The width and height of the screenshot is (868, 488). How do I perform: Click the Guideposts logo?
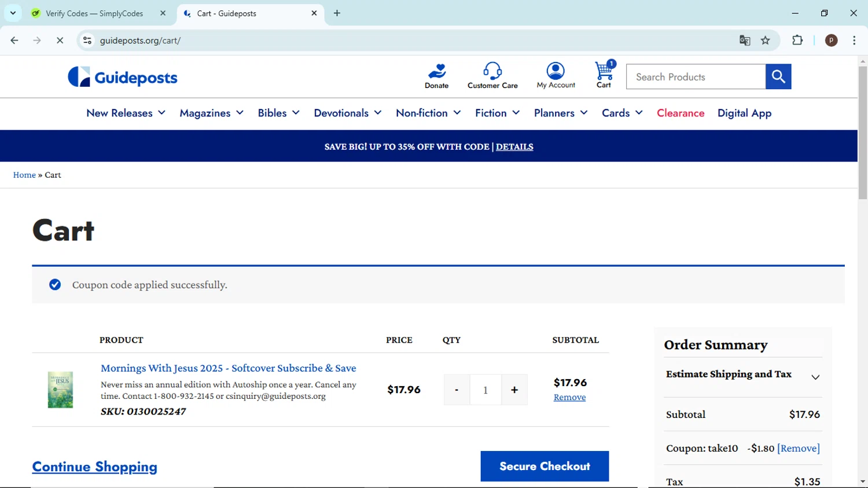click(x=123, y=77)
